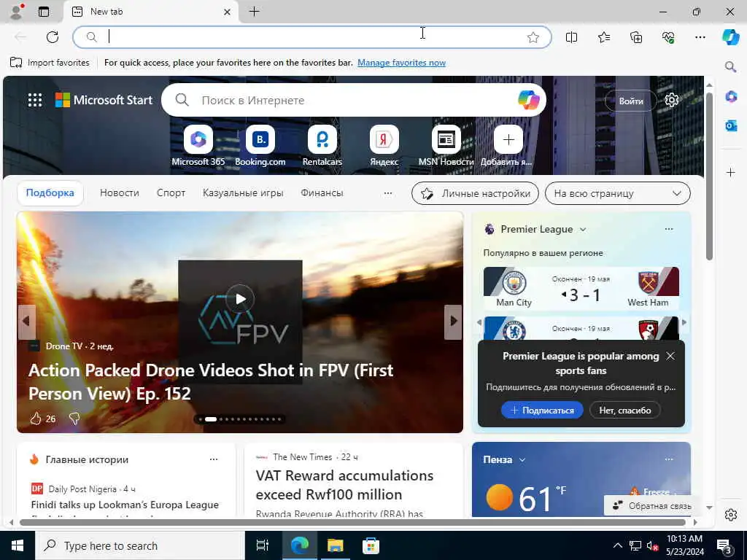Add this page to favorites star icon
Viewport: 747px width, 560px height.
[533, 37]
